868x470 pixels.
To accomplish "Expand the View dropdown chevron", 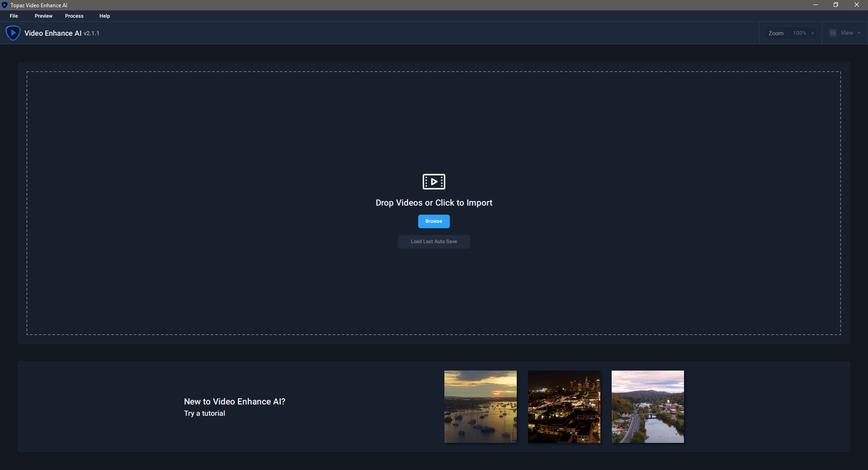I will coord(859,33).
